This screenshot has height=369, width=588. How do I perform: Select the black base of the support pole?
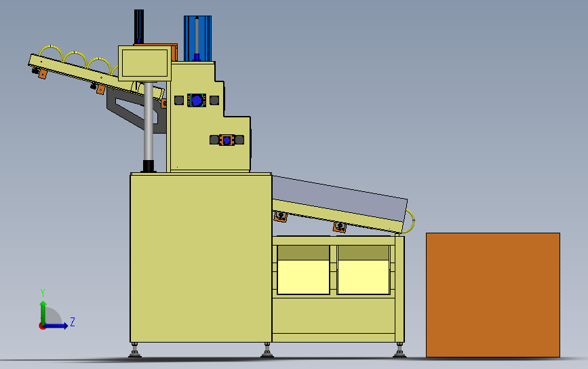(149, 166)
